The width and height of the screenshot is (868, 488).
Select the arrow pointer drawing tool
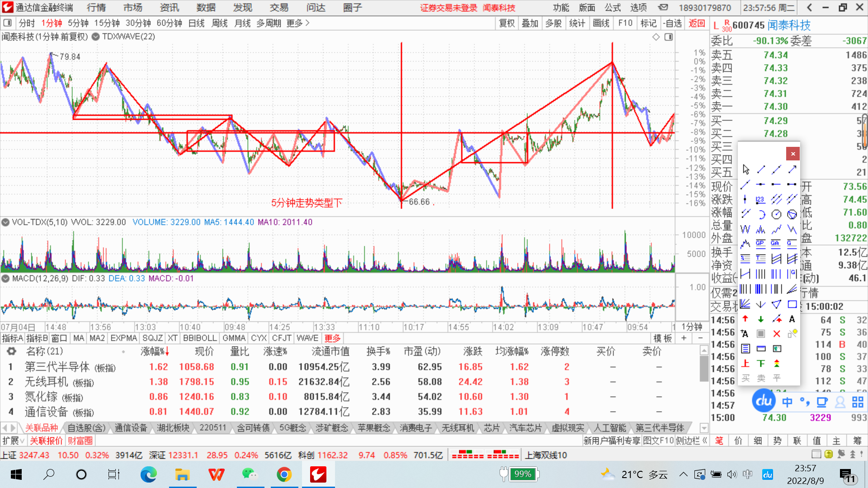(x=746, y=169)
